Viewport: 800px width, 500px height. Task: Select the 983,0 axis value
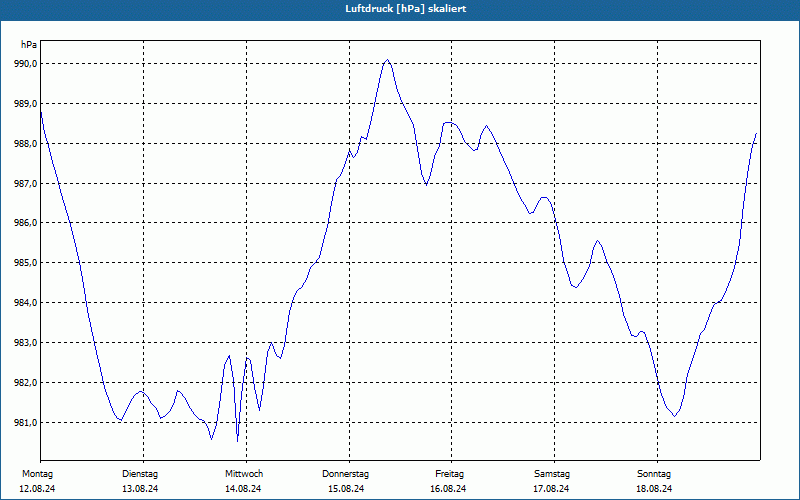(x=25, y=342)
